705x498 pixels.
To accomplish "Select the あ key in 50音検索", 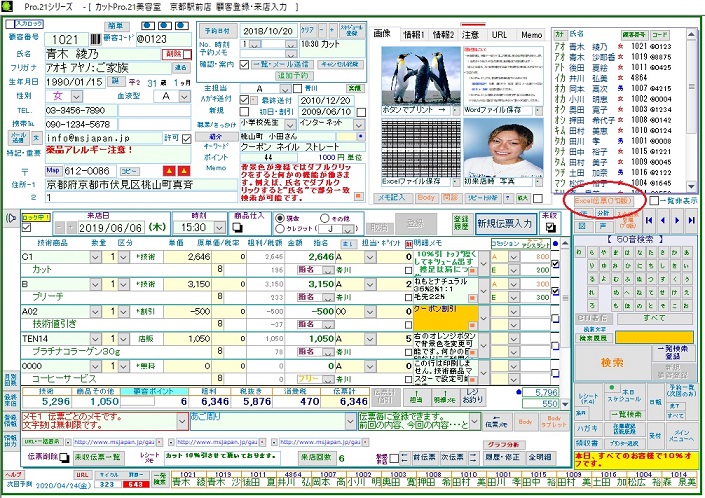I will (x=686, y=253).
